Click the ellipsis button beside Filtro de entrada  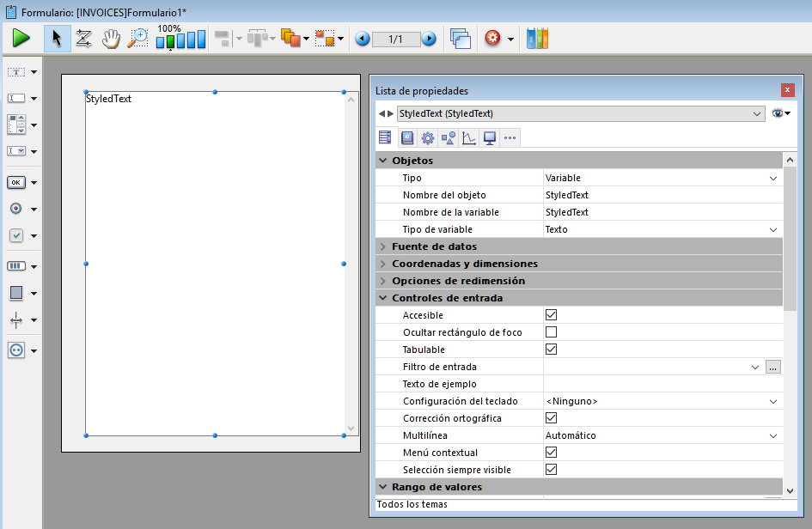coord(772,367)
